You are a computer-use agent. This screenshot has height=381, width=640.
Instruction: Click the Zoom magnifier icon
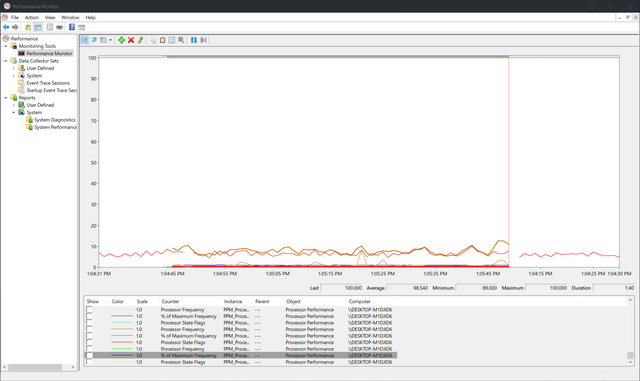(x=181, y=40)
